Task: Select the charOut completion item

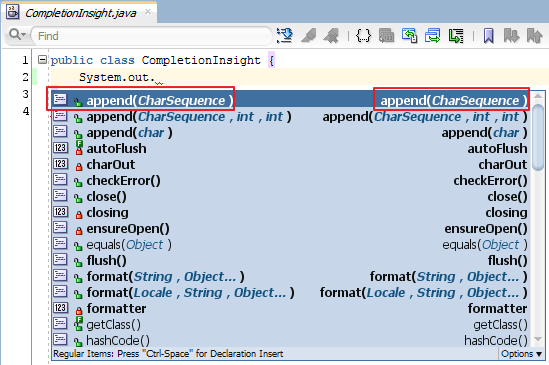Action: 290,165
